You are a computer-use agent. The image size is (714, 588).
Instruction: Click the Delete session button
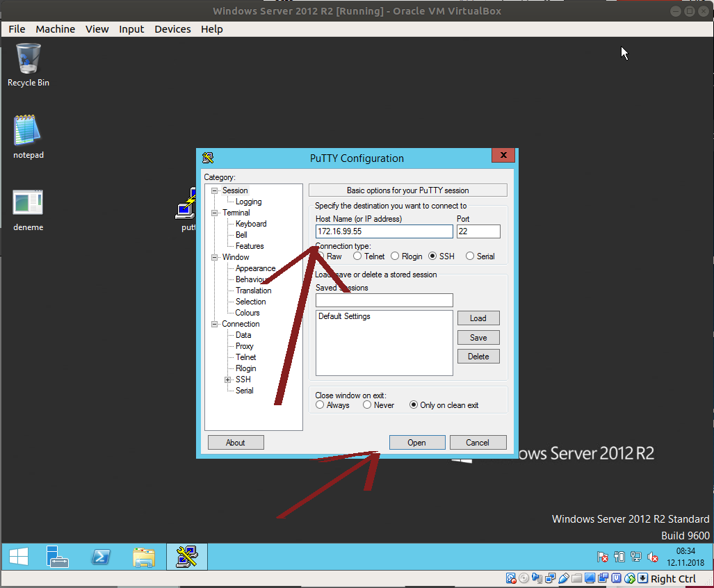[478, 357]
